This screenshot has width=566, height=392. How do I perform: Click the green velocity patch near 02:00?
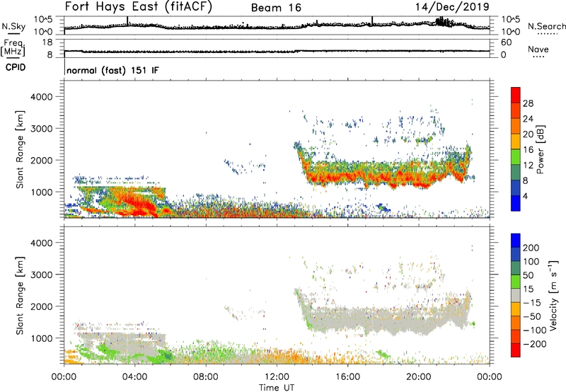click(x=105, y=350)
